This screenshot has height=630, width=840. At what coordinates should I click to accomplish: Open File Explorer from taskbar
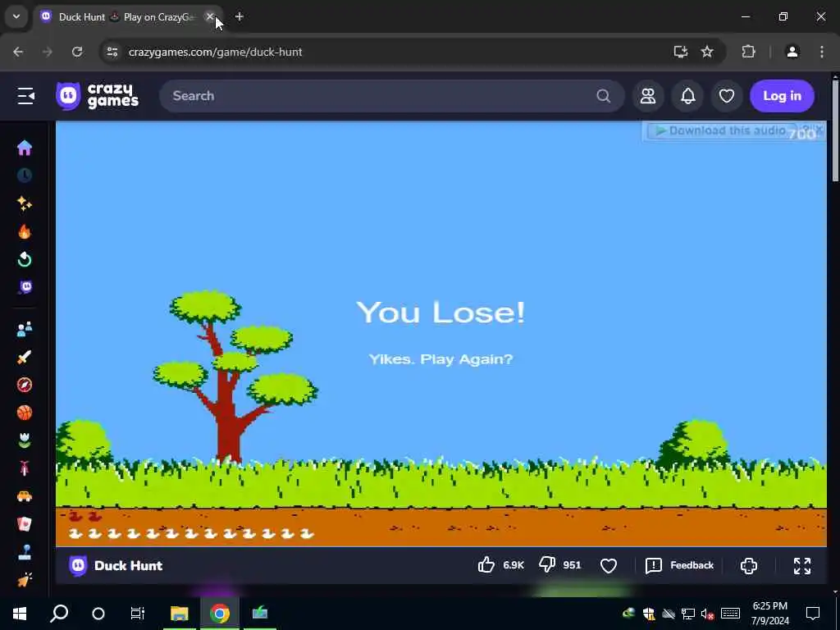(180, 613)
